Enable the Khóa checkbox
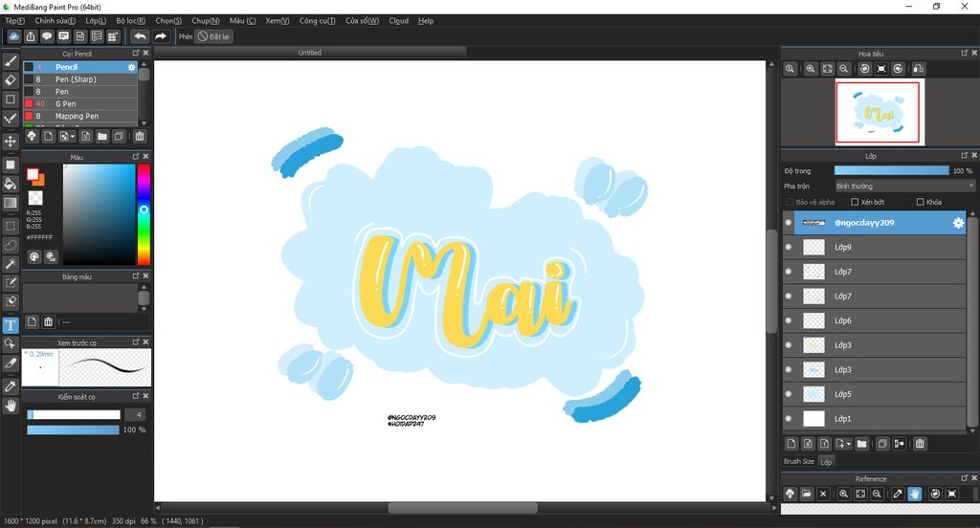Viewport: 980px width, 528px height. pos(920,202)
